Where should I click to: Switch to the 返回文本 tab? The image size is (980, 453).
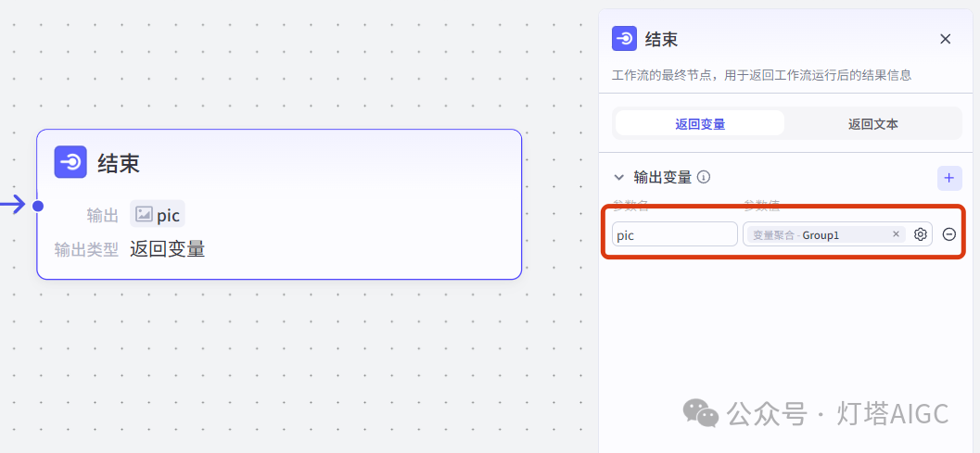872,123
